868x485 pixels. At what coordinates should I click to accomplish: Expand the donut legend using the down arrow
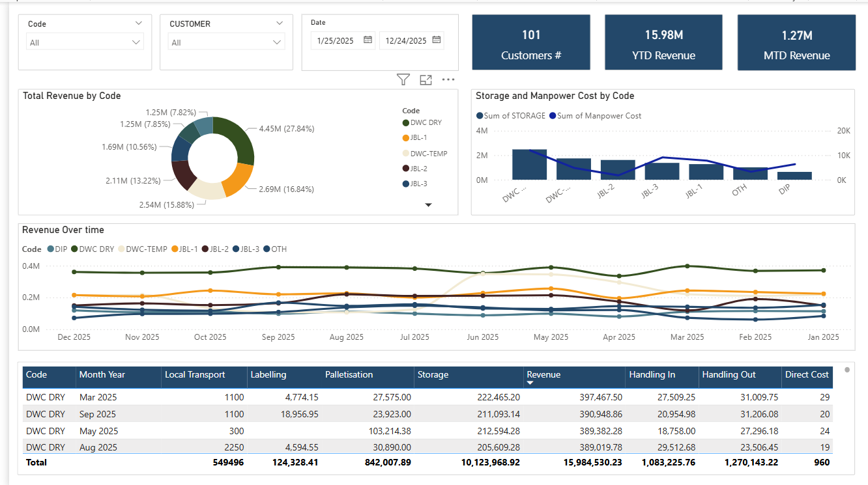(428, 204)
